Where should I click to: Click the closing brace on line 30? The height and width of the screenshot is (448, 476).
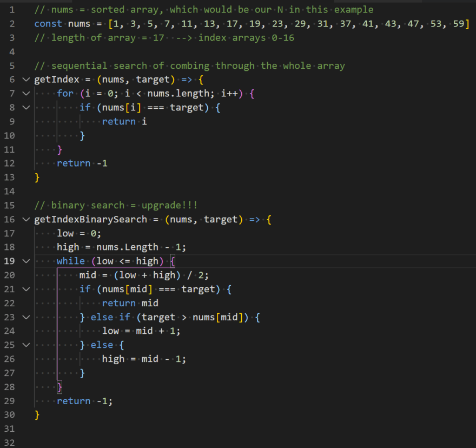37,415
